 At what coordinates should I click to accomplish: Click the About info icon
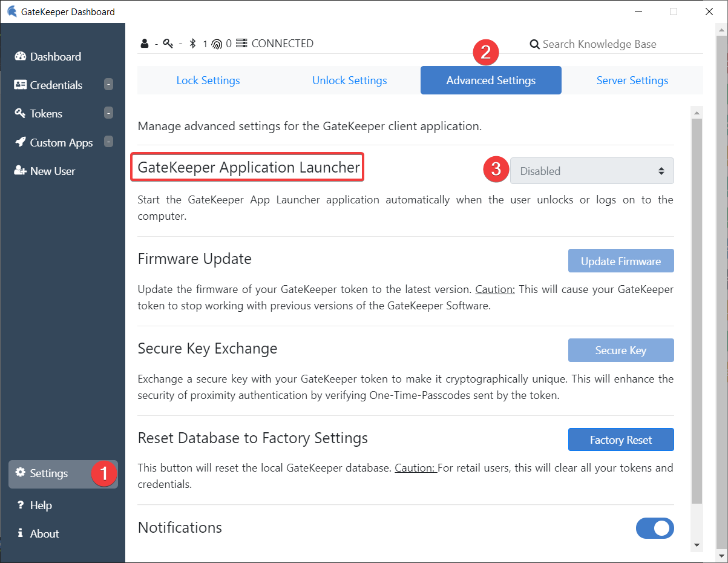(x=21, y=533)
